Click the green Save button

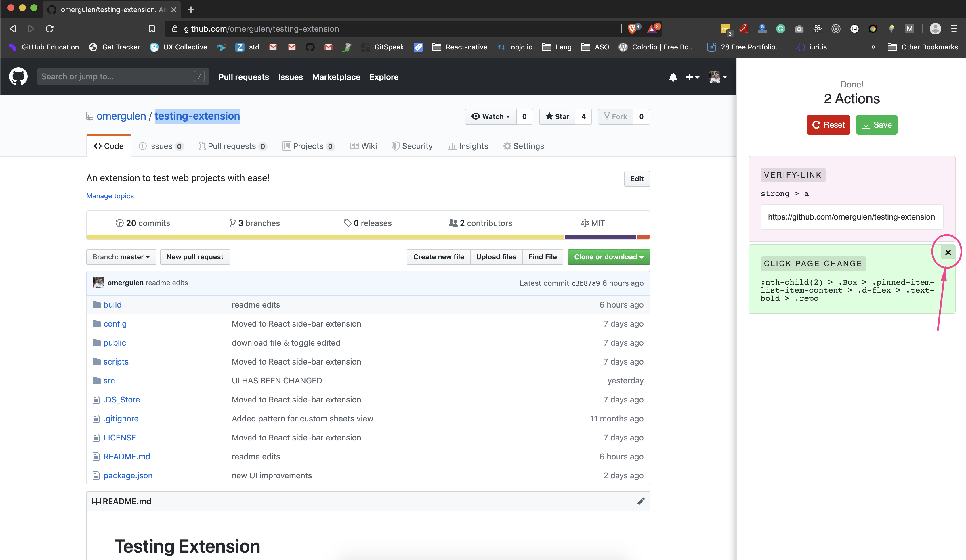[x=876, y=125]
